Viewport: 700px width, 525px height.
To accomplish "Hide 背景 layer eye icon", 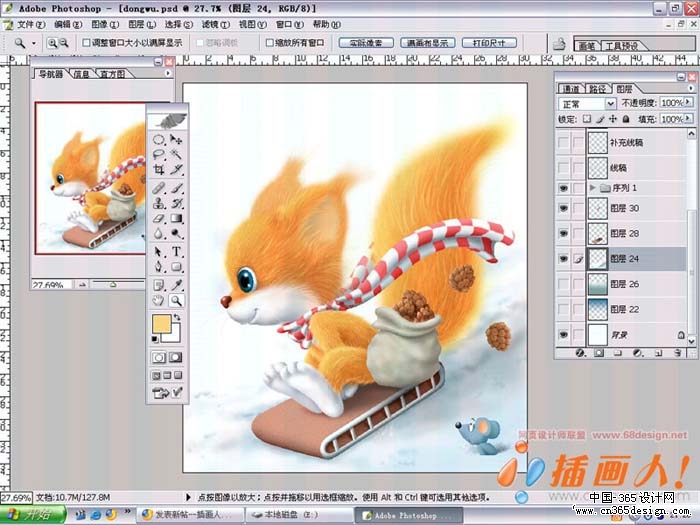I will (563, 334).
